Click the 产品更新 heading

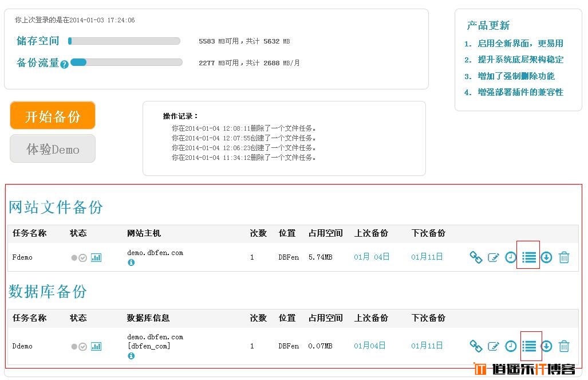coord(488,26)
